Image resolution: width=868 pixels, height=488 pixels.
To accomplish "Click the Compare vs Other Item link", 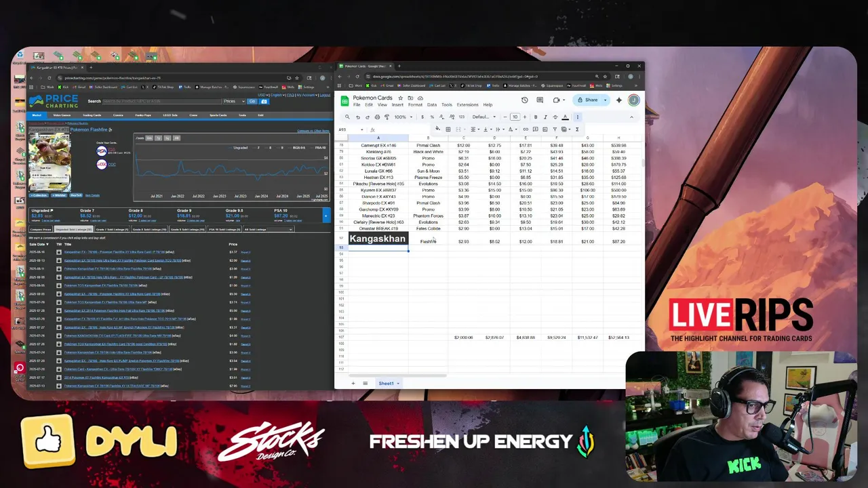I will [313, 131].
